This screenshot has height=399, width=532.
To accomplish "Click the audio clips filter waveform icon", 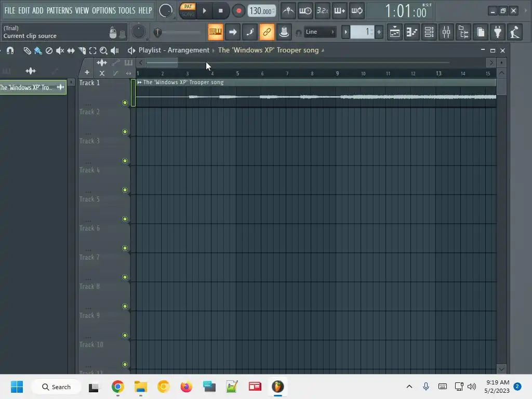I will coord(31,71).
